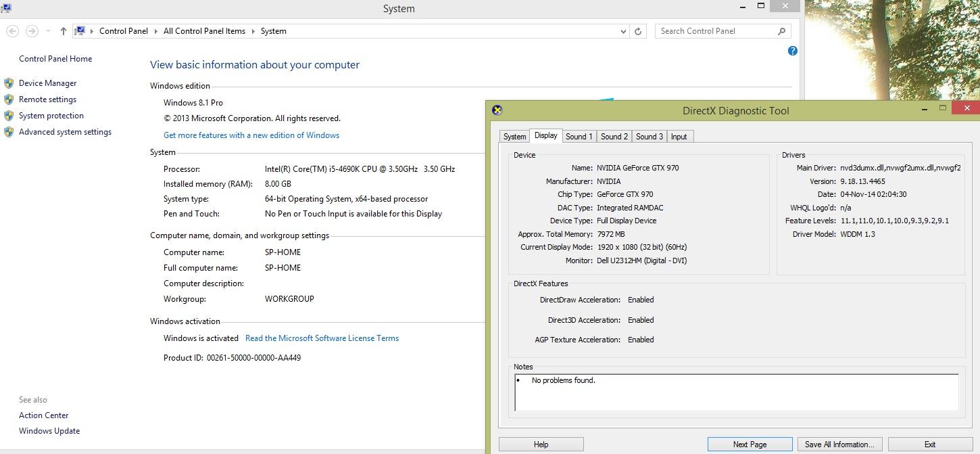
Task: Open recent locations dropdown arrow
Action: pyautogui.click(x=48, y=31)
